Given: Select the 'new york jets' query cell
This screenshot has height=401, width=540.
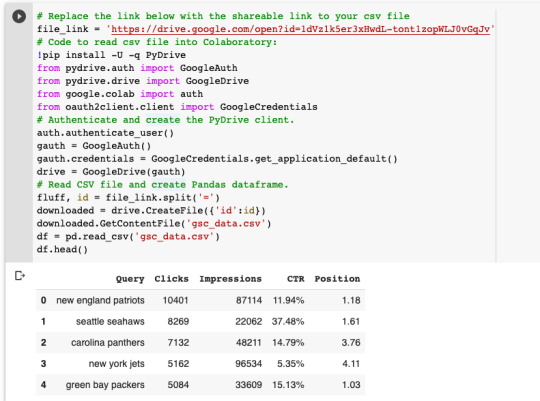Looking at the screenshot, I should pos(116,364).
